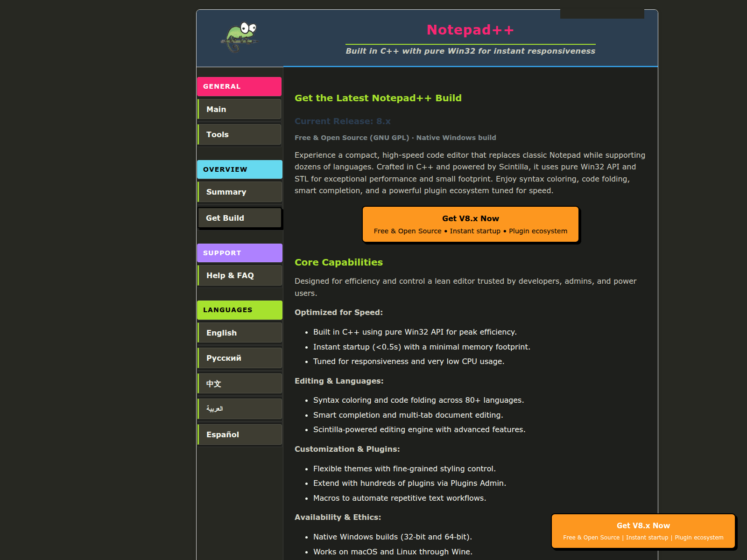Switch language to Español
Screen dimensions: 747x560
coord(240,434)
